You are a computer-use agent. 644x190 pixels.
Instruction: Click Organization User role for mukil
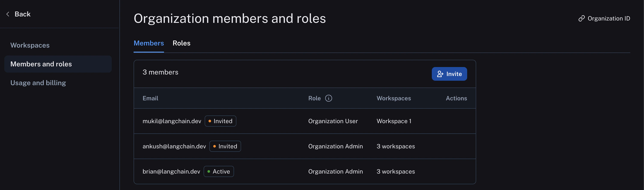[x=333, y=121]
